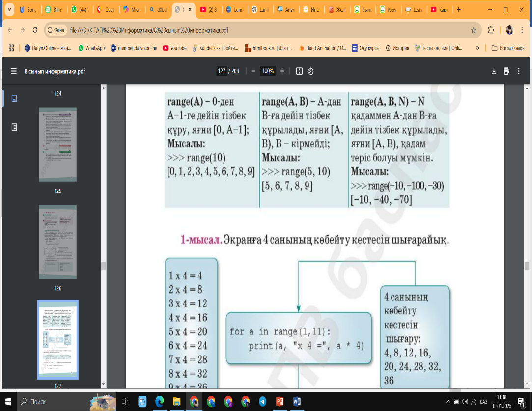Go back in browser history
This screenshot has height=411, width=532.
click(10, 30)
